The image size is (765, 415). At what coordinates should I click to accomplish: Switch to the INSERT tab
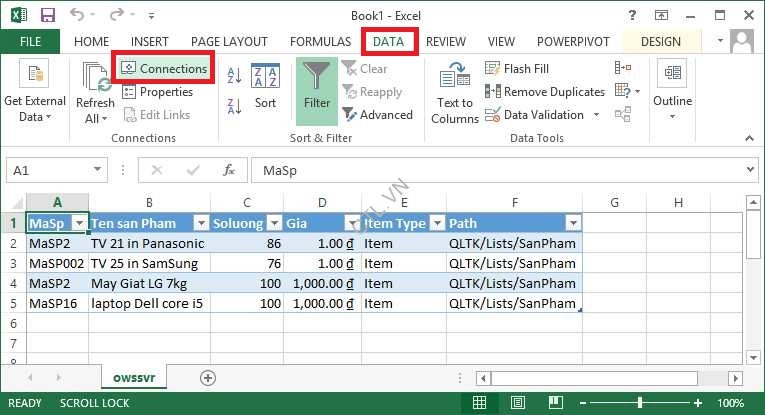[149, 41]
